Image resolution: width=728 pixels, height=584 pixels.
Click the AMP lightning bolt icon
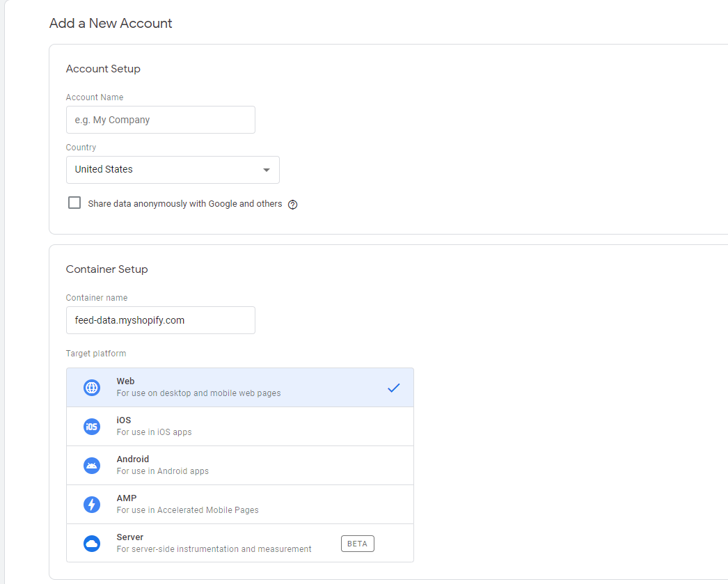[x=92, y=505]
